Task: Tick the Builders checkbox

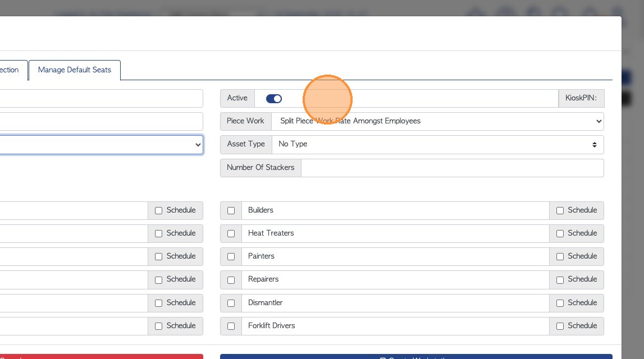Action: [231, 210]
